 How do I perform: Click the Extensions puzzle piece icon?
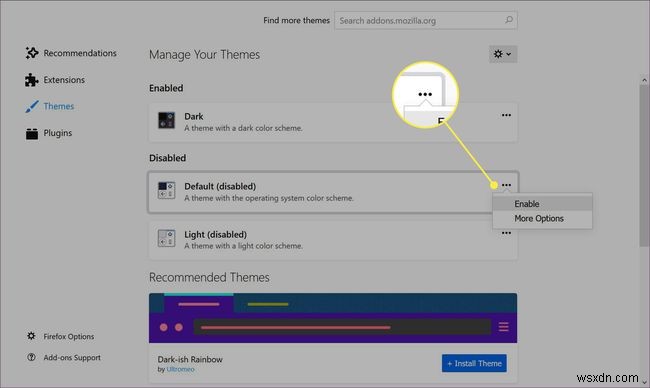(x=32, y=80)
